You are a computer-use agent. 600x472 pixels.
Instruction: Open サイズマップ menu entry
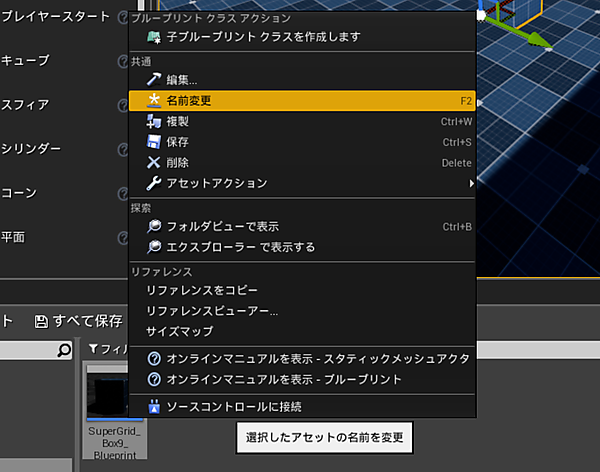179,331
